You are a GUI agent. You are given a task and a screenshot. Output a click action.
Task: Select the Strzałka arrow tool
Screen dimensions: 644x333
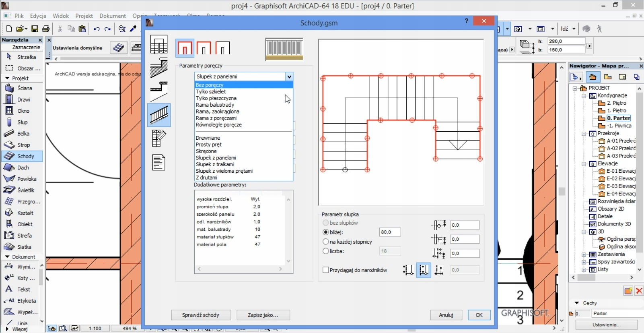(x=22, y=57)
